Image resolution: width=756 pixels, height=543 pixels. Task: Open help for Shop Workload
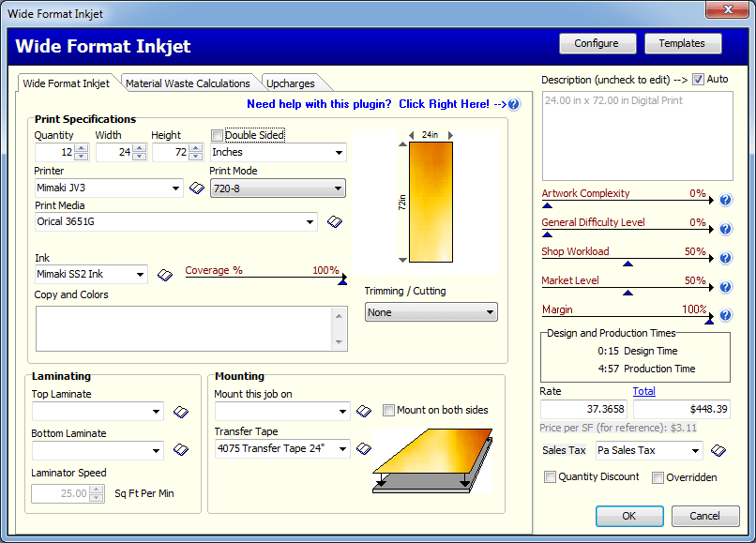point(724,257)
